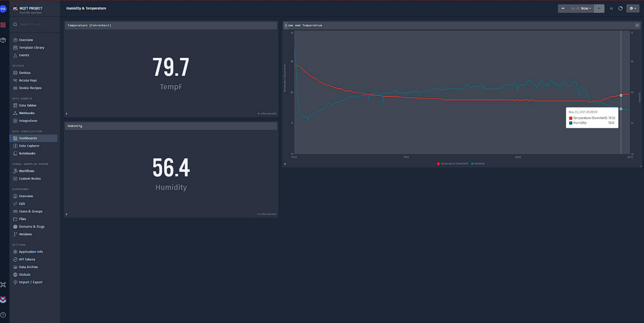Expand the dashboard settings gear dropdown

632,9
